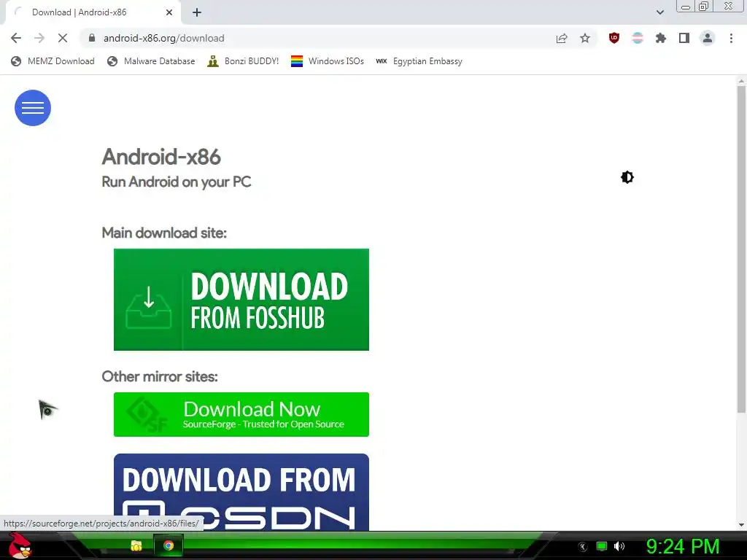747x560 pixels.
Task: Go back to the previous page
Action: [x=16, y=38]
